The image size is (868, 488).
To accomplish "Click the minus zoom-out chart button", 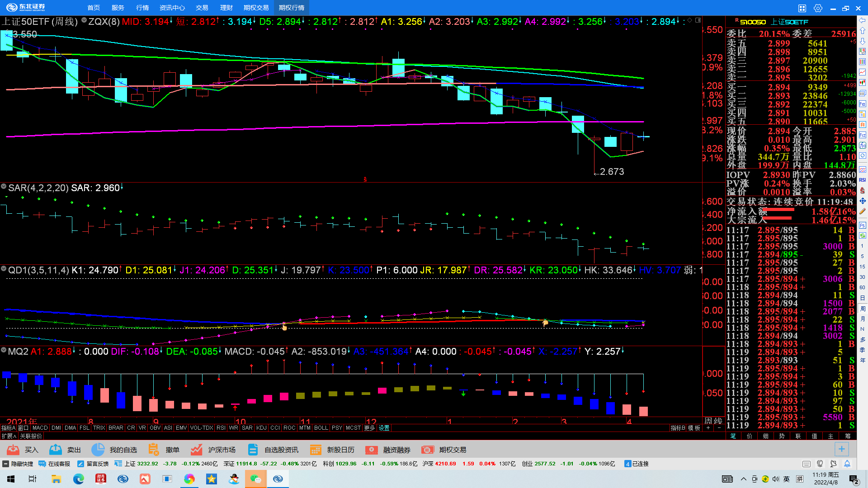I will click(x=719, y=428).
